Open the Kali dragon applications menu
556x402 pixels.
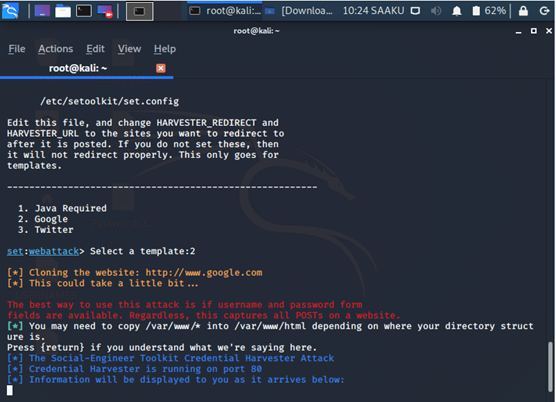pos(10,11)
